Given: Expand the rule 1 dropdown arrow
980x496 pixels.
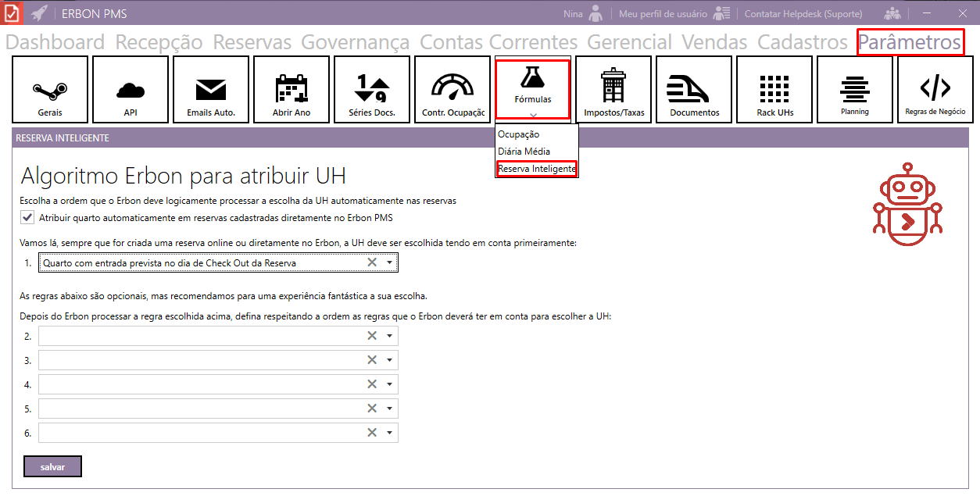Looking at the screenshot, I should tap(389, 263).
